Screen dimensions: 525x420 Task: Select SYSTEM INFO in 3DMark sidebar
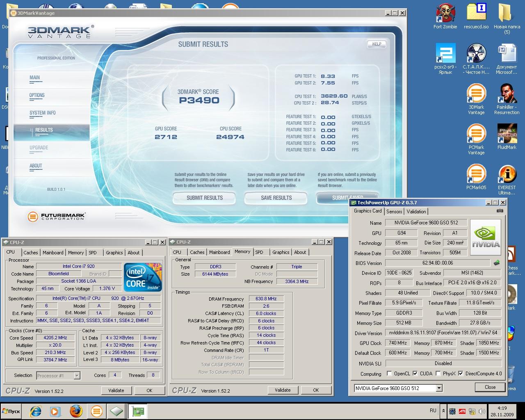click(43, 113)
